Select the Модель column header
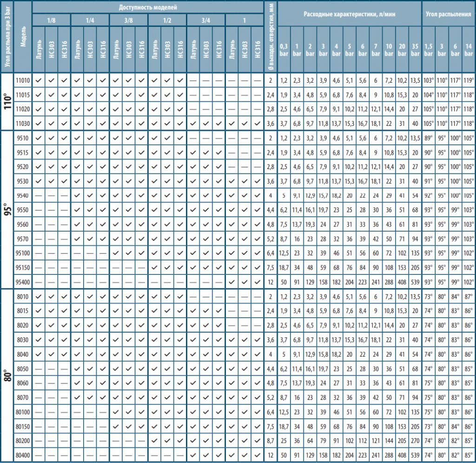476x463 pixels. pyautogui.click(x=23, y=36)
